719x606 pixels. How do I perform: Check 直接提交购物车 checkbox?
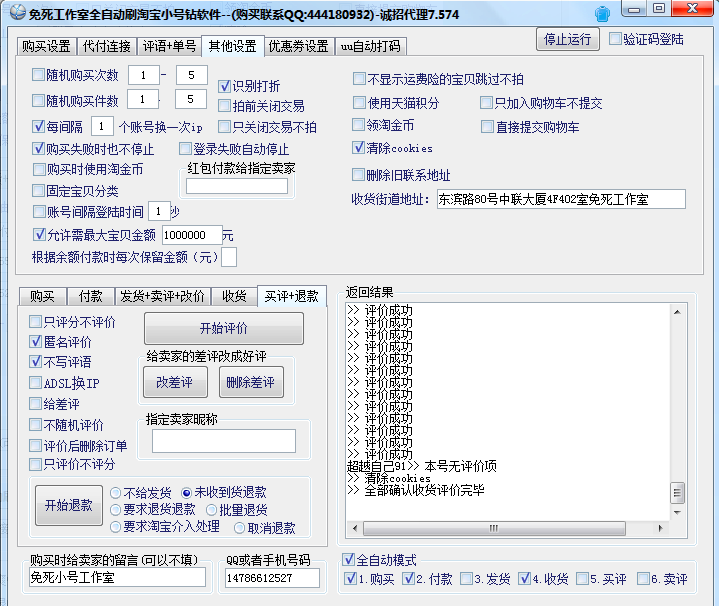(487, 126)
